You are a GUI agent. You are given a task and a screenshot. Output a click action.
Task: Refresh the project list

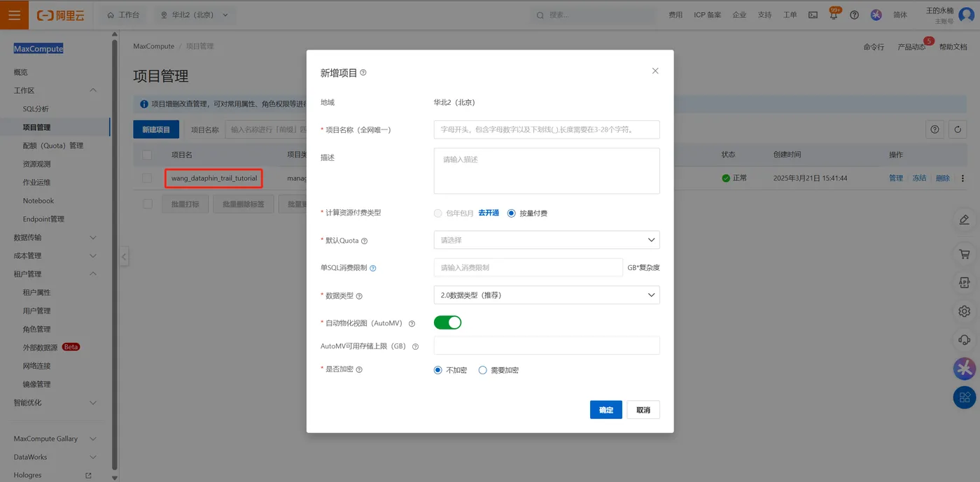coord(957,129)
